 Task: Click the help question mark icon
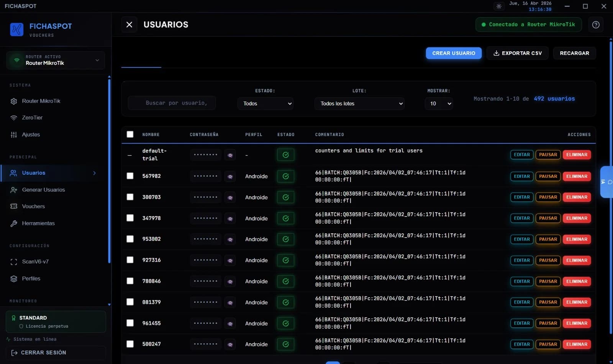click(596, 25)
